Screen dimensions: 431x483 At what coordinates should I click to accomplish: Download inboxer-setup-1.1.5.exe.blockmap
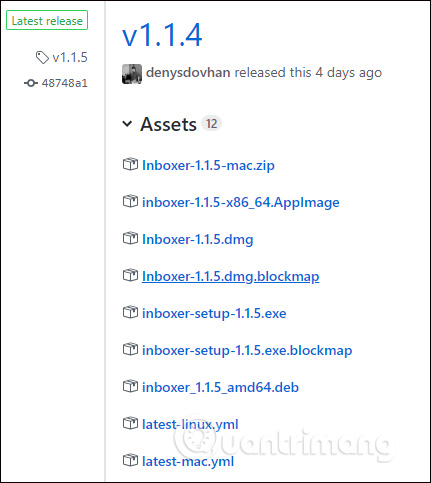point(247,350)
